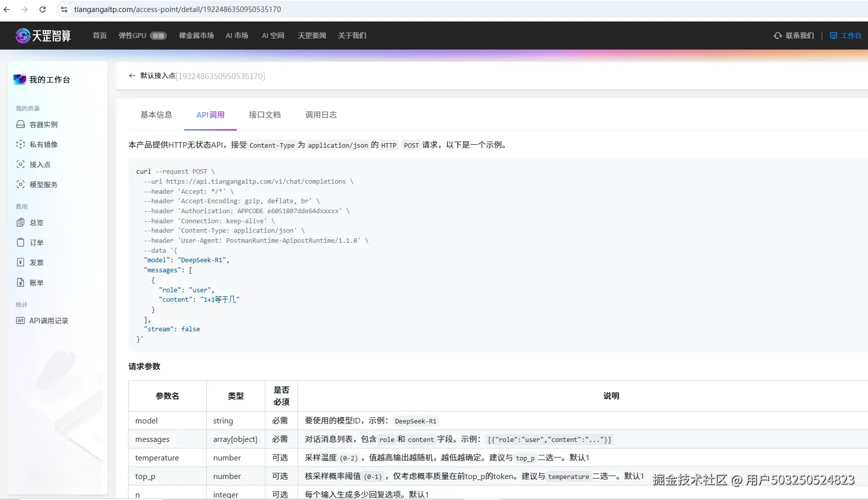
Task: Navigate to 首页 in the top bar
Action: [x=99, y=35]
